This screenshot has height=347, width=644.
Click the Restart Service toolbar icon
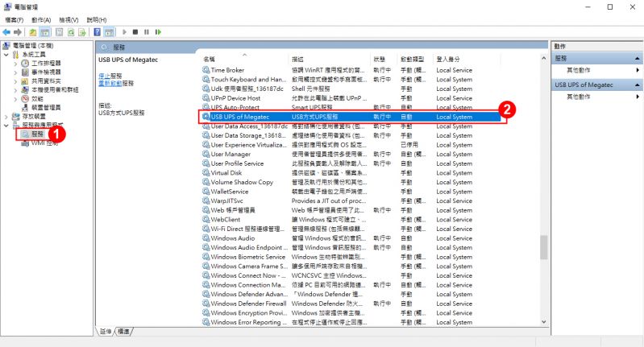click(x=157, y=31)
